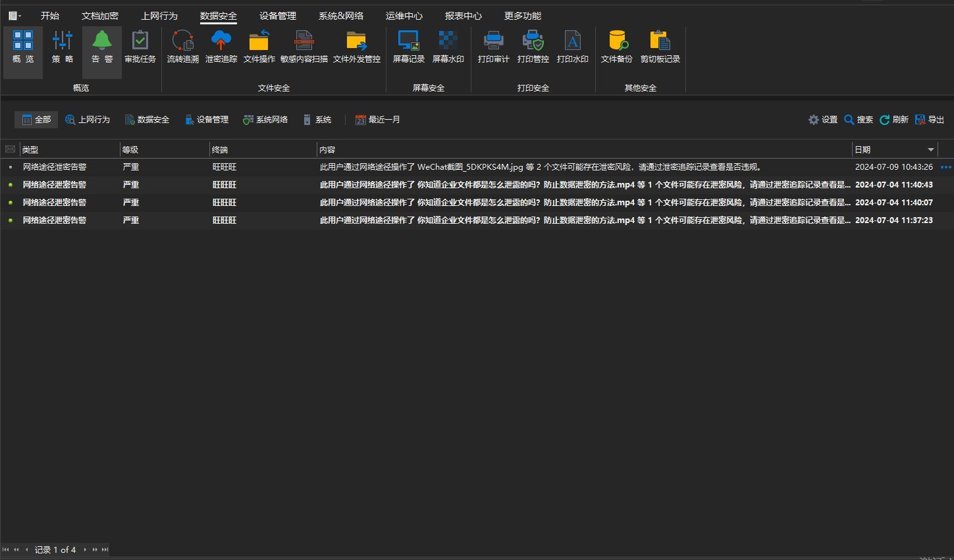Select the alarm row dated 2024-07-04 11:37:23
This screenshot has height=560, width=954.
477,220
